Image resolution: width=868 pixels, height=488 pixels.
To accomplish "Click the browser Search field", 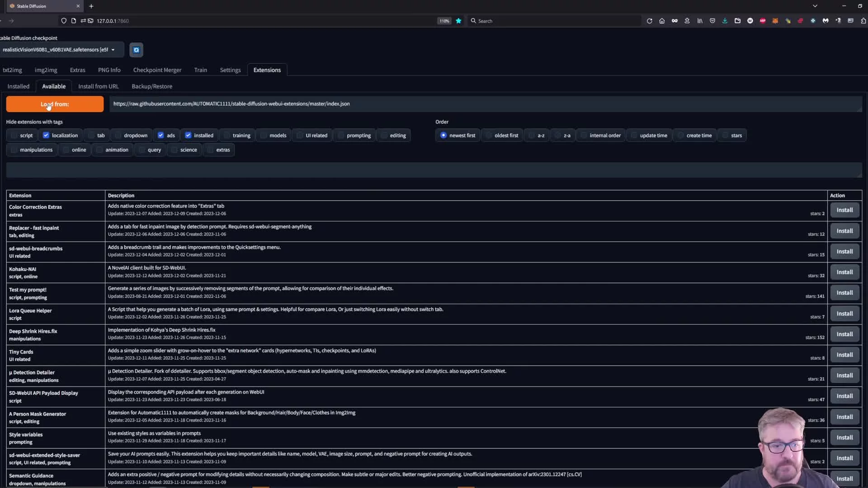I will pyautogui.click(x=554, y=21).
